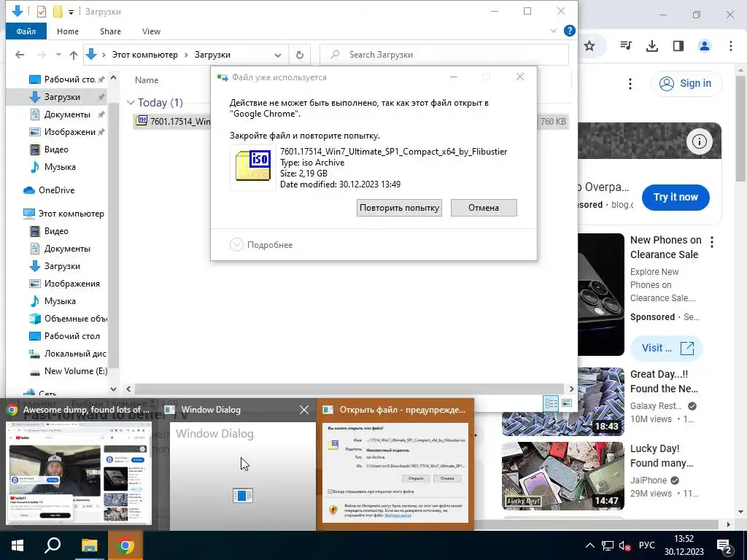
Task: Open the Home ribbon tab
Action: point(68,31)
